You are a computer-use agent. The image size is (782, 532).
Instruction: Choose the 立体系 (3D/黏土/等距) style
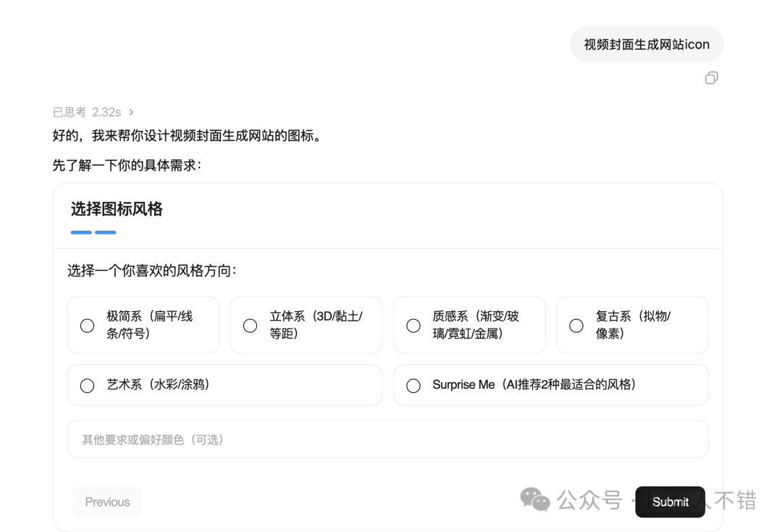(x=250, y=326)
